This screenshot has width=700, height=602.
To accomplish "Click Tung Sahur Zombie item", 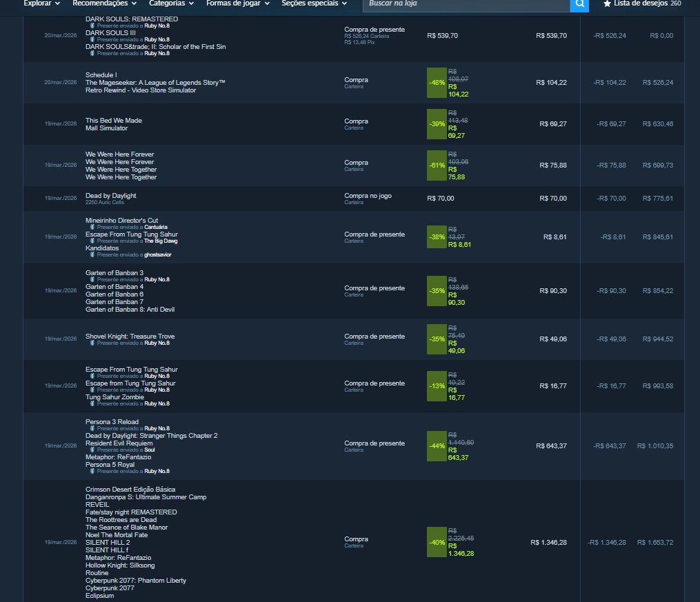I will [114, 397].
